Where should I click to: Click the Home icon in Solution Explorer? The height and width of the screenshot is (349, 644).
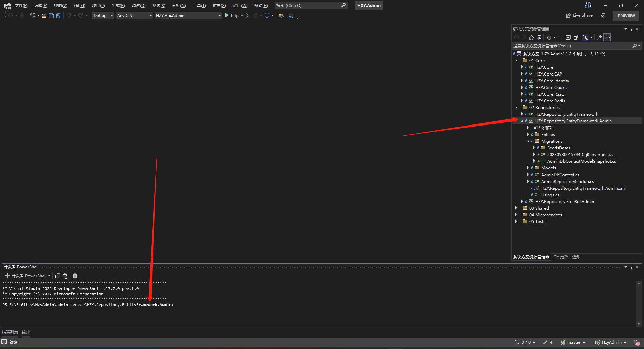531,37
